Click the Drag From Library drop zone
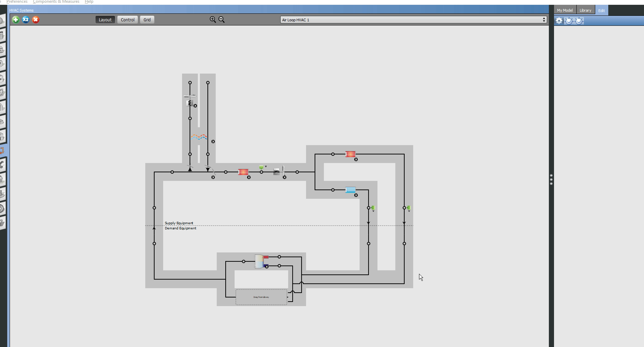Viewport: 644px width, 347px height. point(261,297)
